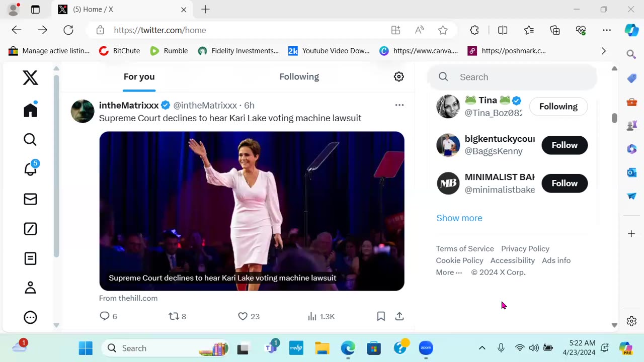The image size is (644, 362).
Task: Open Profile person icon in sidebar
Action: (x=30, y=288)
